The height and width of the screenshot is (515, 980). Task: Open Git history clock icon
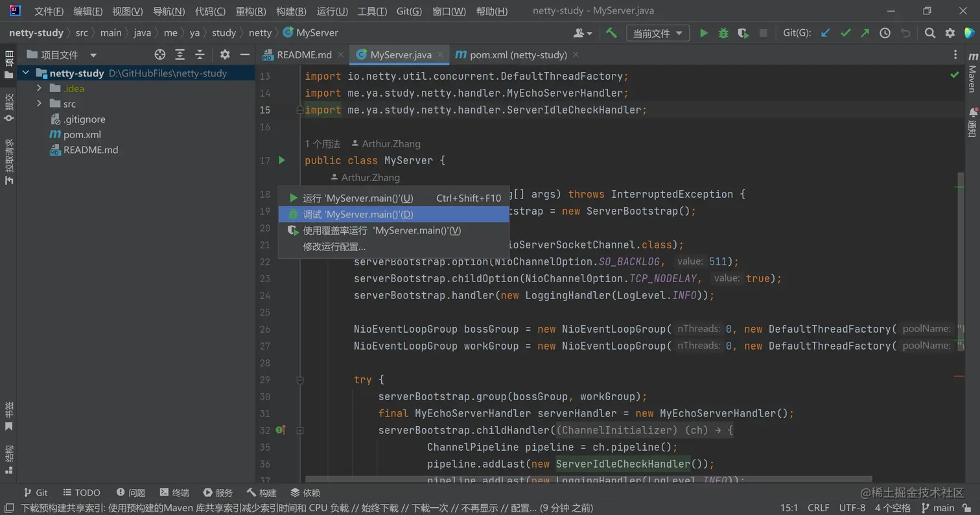pos(885,33)
